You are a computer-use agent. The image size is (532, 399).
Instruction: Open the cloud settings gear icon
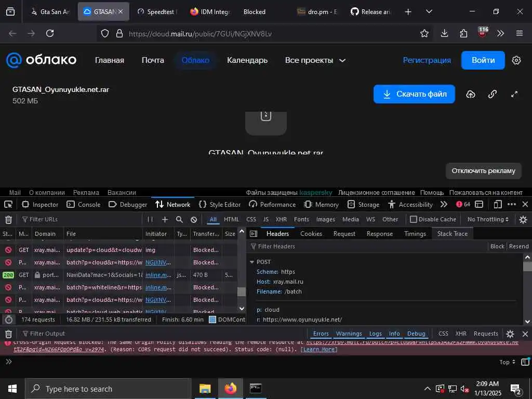(516, 60)
